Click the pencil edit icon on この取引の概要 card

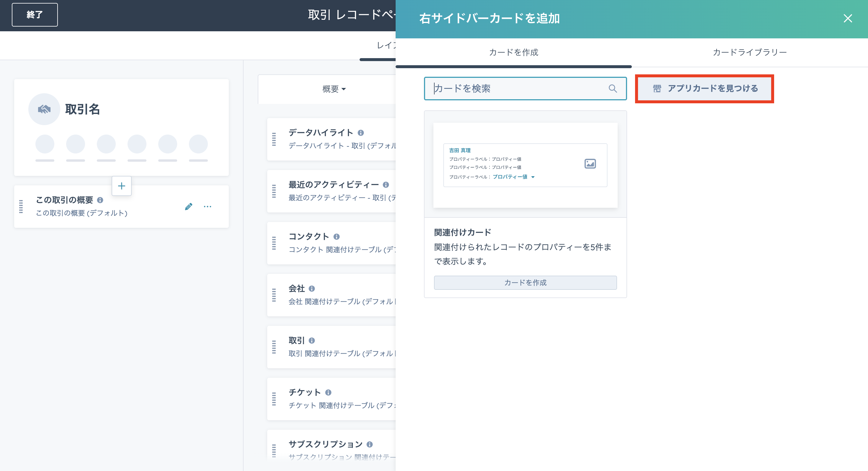[x=189, y=207]
